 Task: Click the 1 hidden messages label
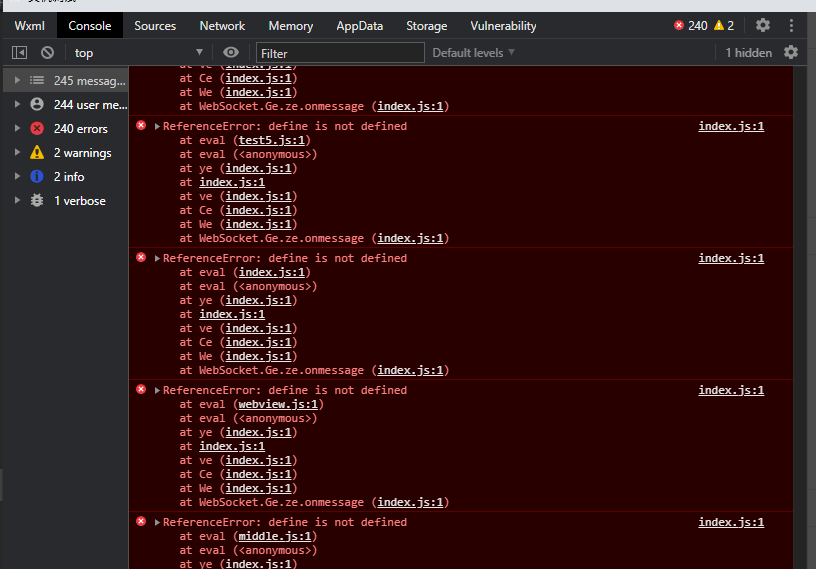(748, 53)
